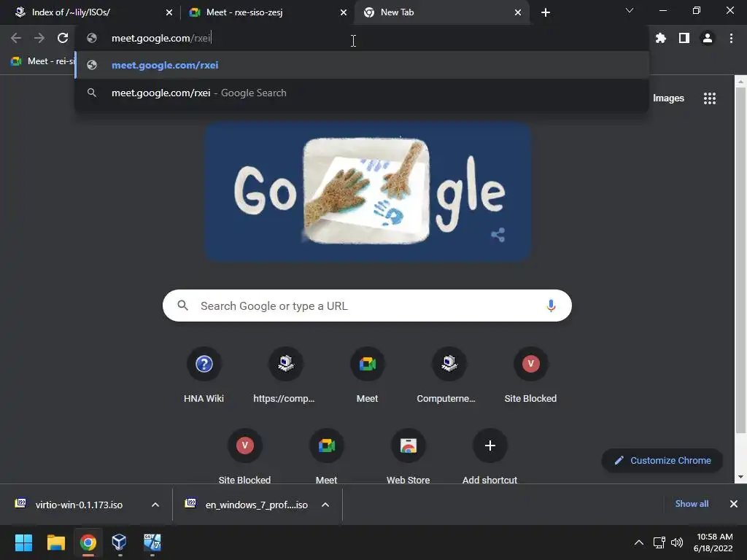Viewport: 747px width, 560px height.
Task: Expand en_windows_7_prof....iso download options
Action: click(325, 505)
